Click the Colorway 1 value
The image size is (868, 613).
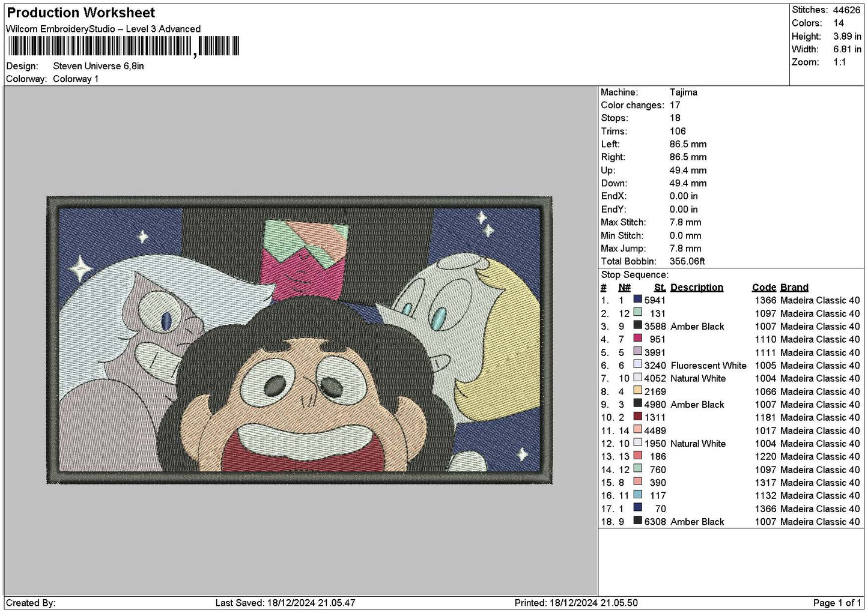pyautogui.click(x=76, y=79)
